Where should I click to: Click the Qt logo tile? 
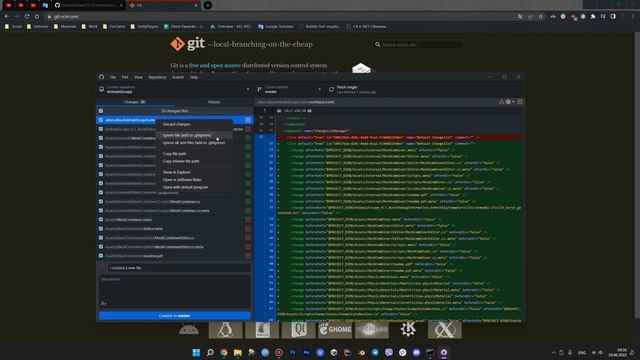pyautogui.click(x=298, y=329)
